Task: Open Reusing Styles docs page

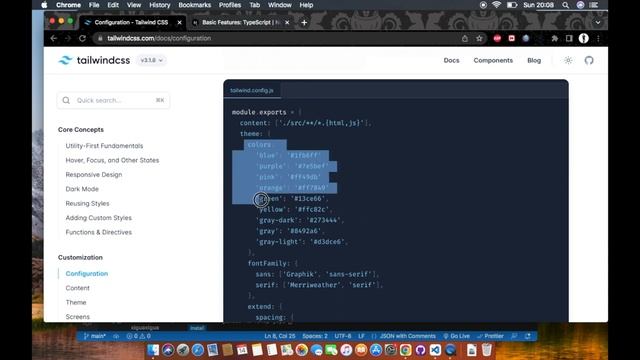Action: click(87, 203)
